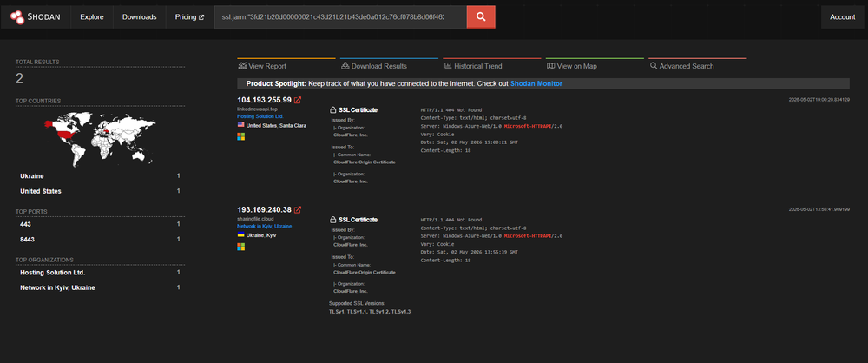Viewport: 868px width, 363px height.
Task: Click timestamp 2026-05-02T19:00:20.834129
Action: [x=819, y=100]
